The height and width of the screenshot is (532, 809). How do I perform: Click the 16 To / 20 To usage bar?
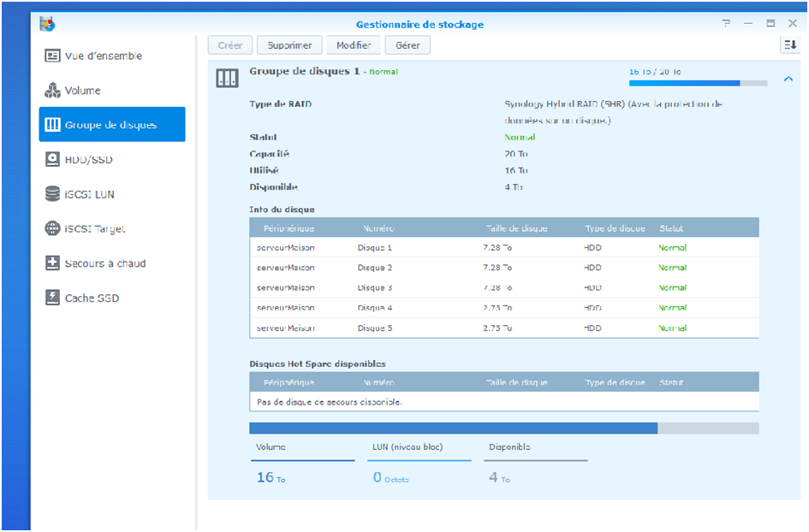click(698, 83)
